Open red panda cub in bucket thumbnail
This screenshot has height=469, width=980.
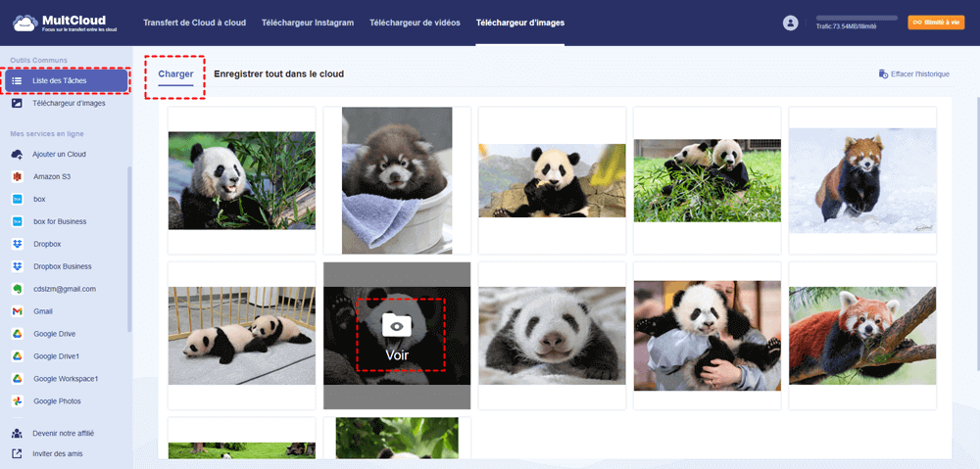point(397,180)
